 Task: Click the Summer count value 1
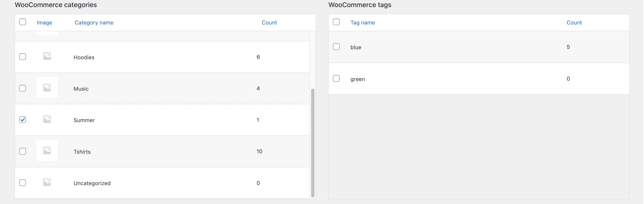(258, 120)
